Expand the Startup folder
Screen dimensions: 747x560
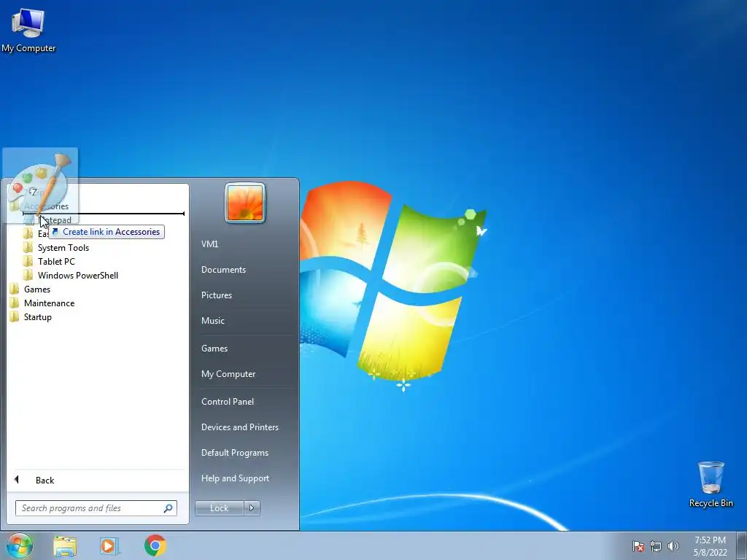tap(38, 317)
